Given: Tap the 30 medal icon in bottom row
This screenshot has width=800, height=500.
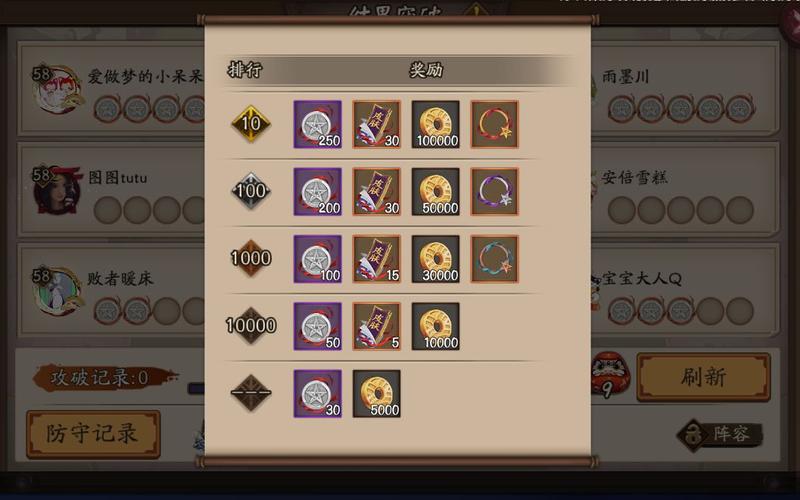Looking at the screenshot, I should point(317,394).
